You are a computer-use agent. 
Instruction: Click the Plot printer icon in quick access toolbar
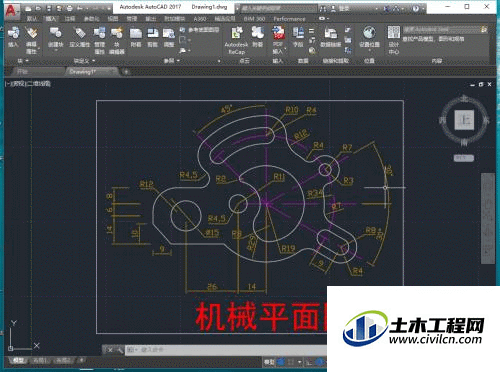69,8
